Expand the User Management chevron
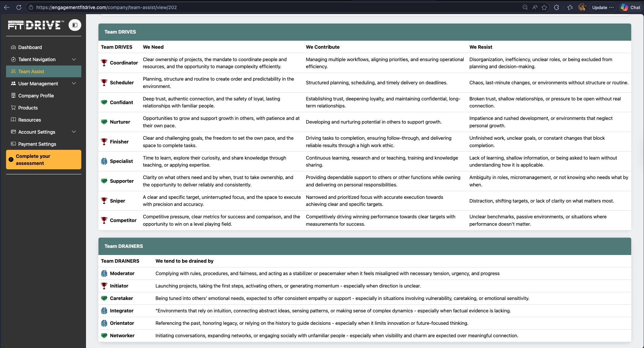 coord(74,84)
